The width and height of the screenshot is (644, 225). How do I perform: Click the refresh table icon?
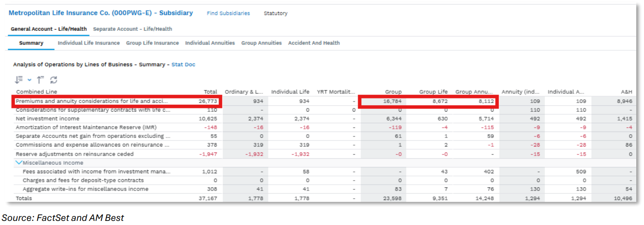pyautogui.click(x=54, y=80)
